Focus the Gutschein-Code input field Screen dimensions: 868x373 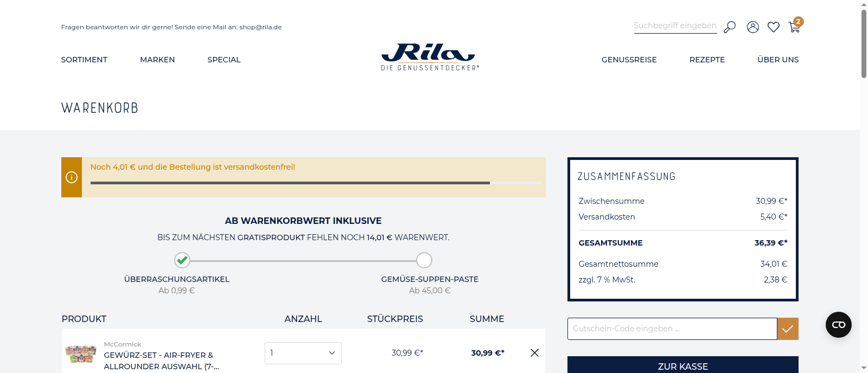pos(672,329)
